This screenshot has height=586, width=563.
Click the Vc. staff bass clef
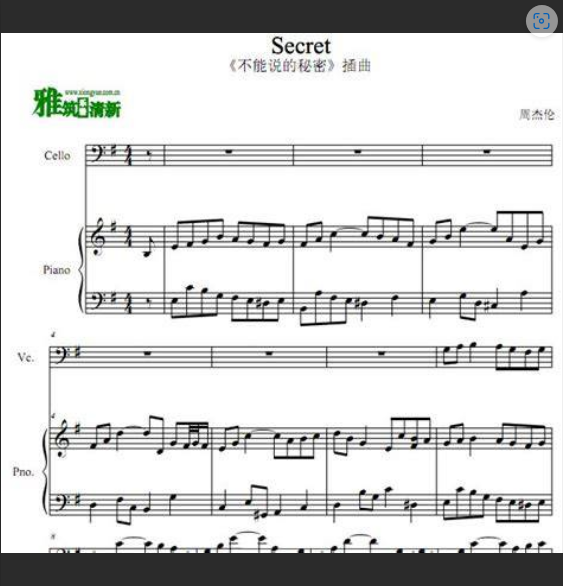click(60, 355)
